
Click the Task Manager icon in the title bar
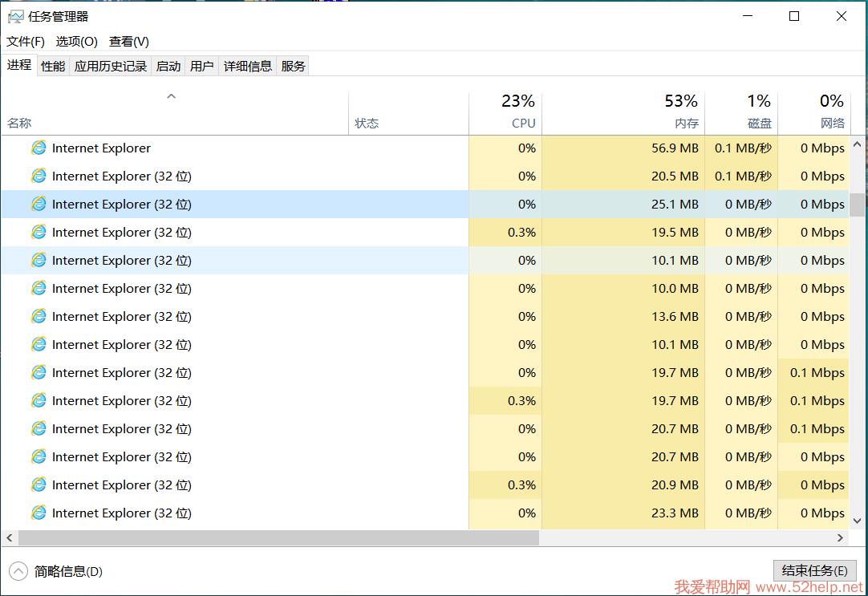tap(15, 17)
